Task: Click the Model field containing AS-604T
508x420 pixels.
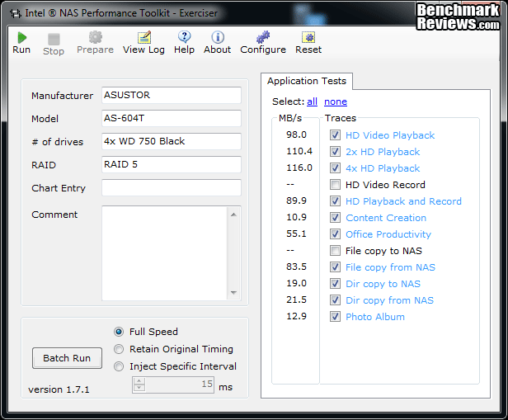Action: 172,118
